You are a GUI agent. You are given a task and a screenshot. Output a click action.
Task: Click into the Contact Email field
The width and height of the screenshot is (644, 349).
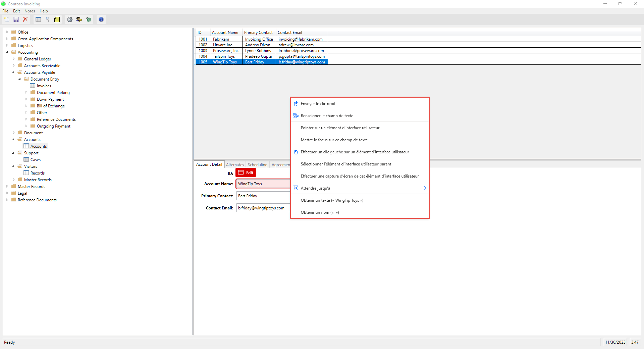coord(263,208)
